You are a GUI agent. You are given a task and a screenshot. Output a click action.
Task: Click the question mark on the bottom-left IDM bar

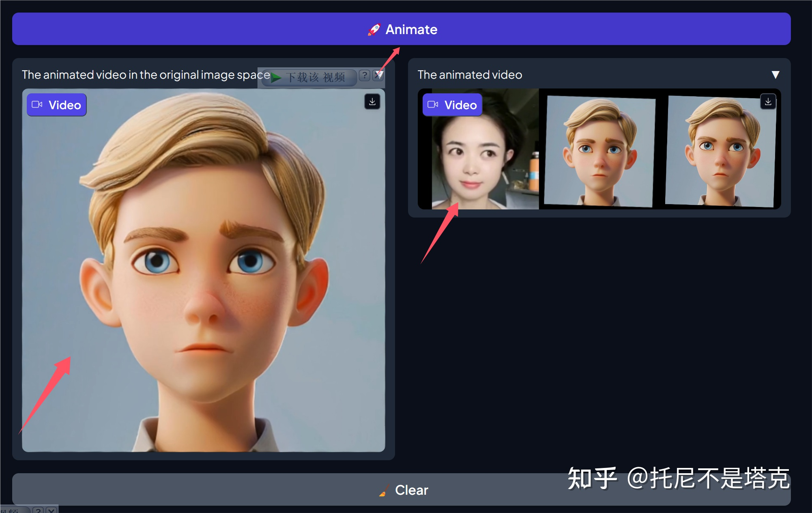point(38,511)
